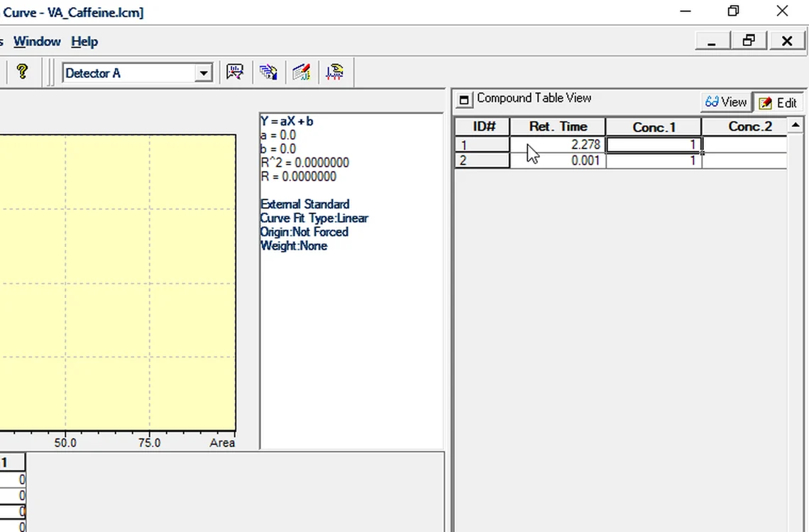Click the Conc.2 column header
Viewport: 809px width, 532px height.
tap(744, 127)
